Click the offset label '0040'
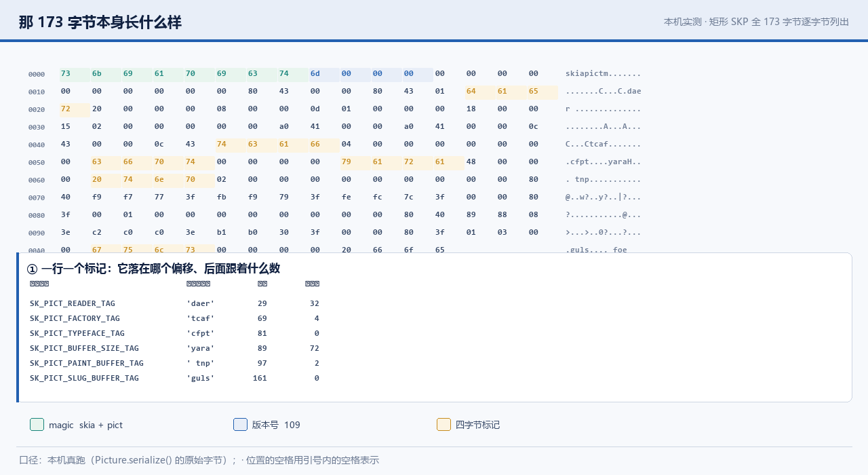This screenshot has width=868, height=475. tap(37, 145)
